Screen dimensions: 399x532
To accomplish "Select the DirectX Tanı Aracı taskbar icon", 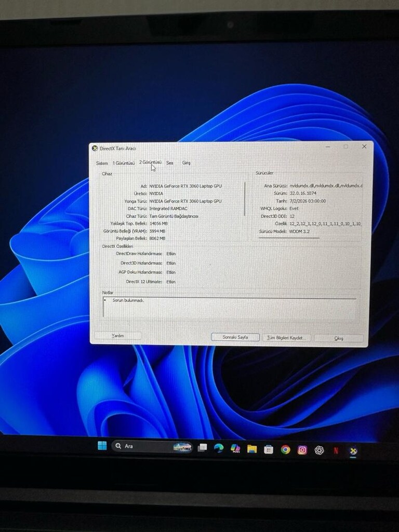I will tap(353, 450).
